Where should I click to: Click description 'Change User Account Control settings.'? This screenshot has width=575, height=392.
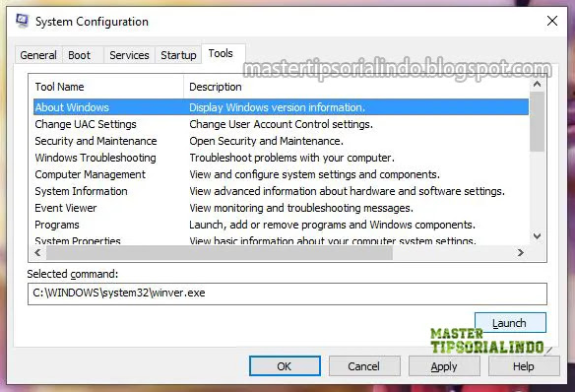click(281, 124)
